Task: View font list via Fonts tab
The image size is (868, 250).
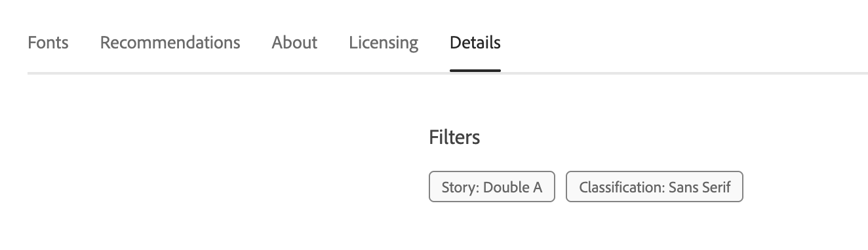Action: click(x=48, y=43)
